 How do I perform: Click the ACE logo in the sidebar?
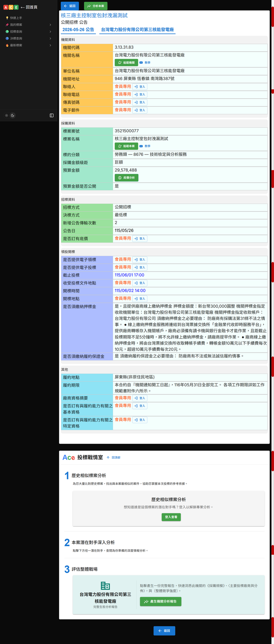(x=11, y=7)
